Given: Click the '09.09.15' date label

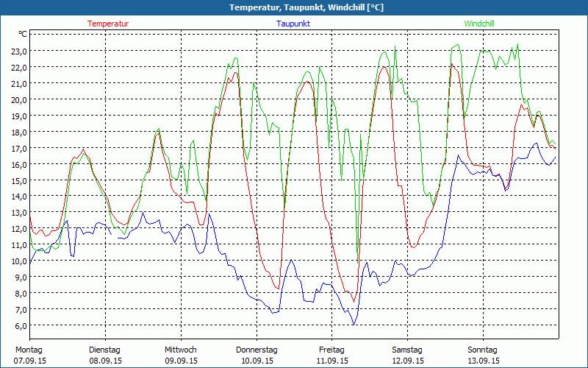Looking at the screenshot, I should pyautogui.click(x=181, y=361).
